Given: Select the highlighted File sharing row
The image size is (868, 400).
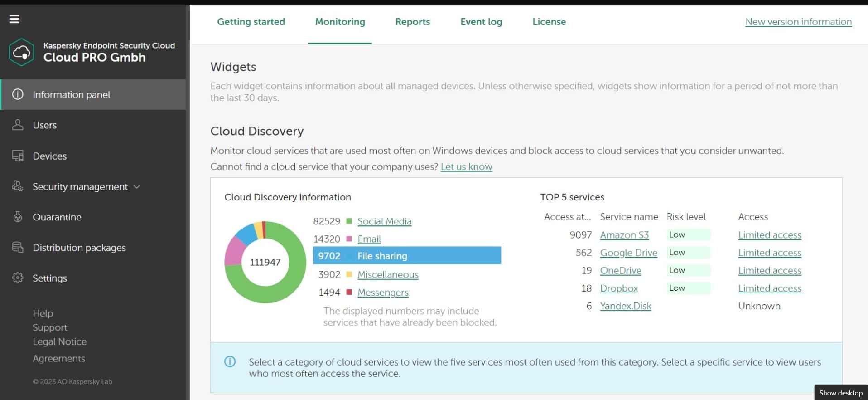Looking at the screenshot, I should coord(407,255).
